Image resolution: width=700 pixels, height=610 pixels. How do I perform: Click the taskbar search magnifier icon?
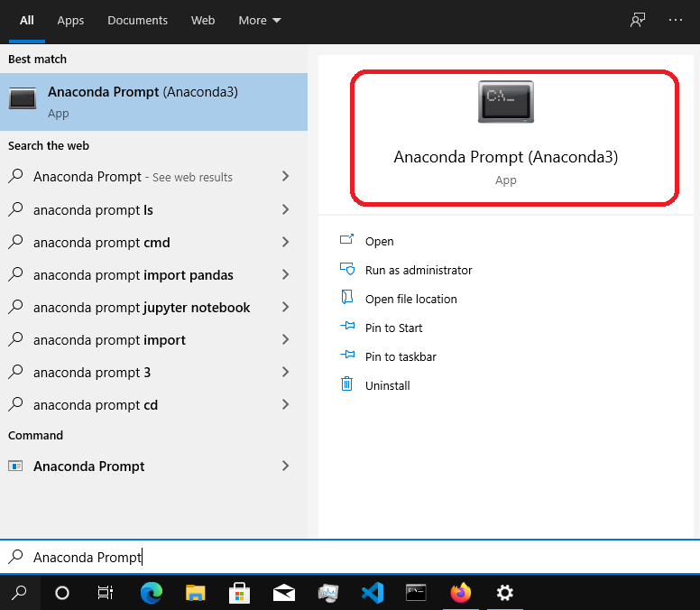(19, 593)
